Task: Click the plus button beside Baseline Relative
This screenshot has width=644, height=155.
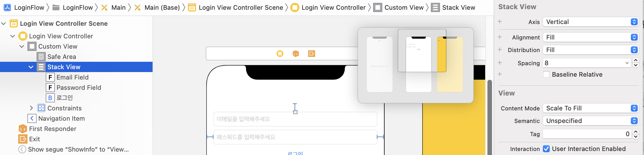Action: coord(500,74)
